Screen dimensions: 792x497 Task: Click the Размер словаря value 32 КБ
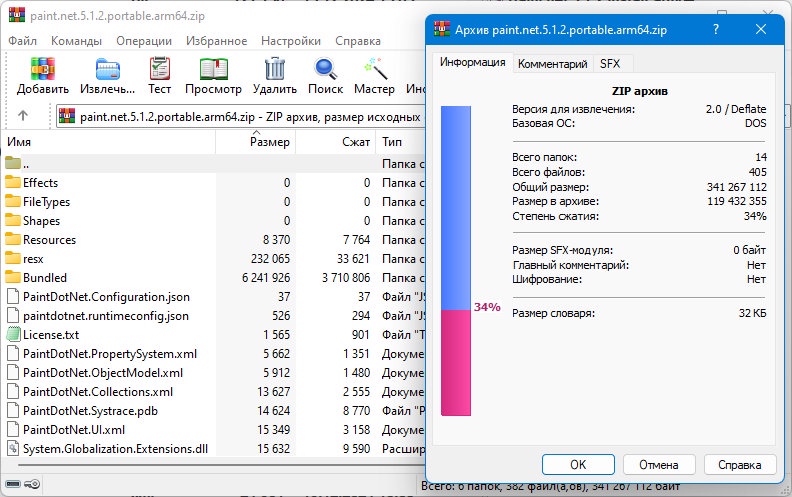752,313
